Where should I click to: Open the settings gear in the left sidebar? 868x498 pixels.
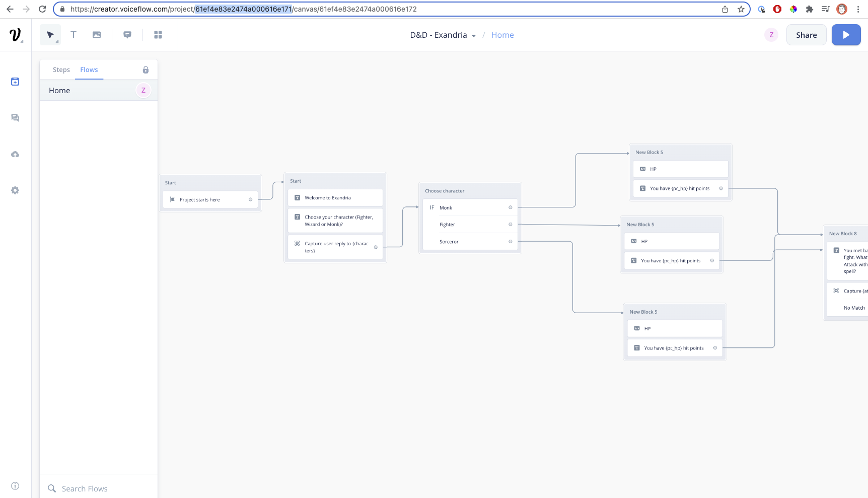[15, 190]
